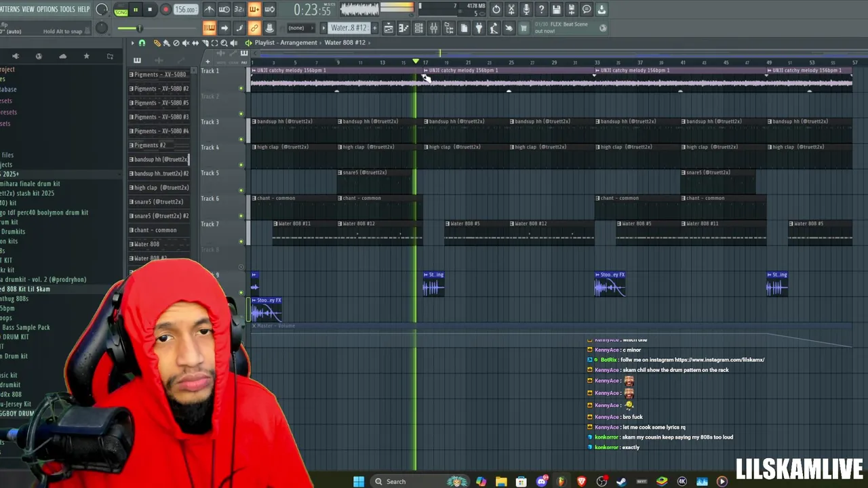This screenshot has width=868, height=488.
Task: Mute Track 3 with its green dot
Action: pyautogui.click(x=241, y=139)
